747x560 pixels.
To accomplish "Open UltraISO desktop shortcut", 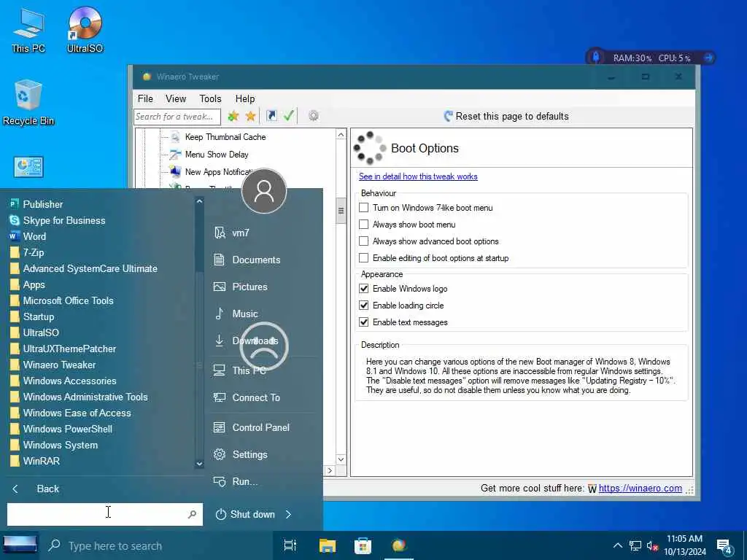I will [85, 29].
